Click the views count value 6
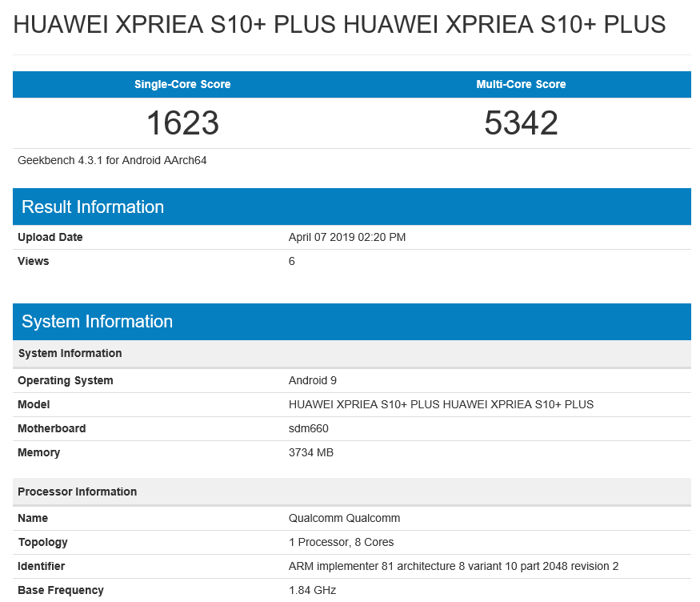This screenshot has height=602, width=700. pyautogui.click(x=291, y=261)
